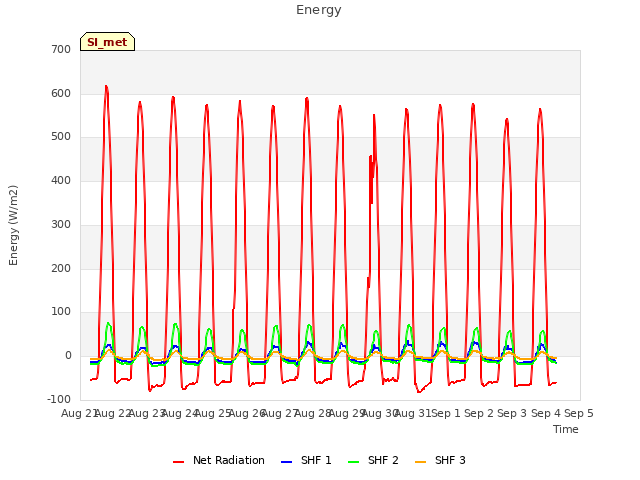This screenshot has height=480, width=640.
Task: Click the Aug 21 x-axis tick label
Action: [79, 413]
